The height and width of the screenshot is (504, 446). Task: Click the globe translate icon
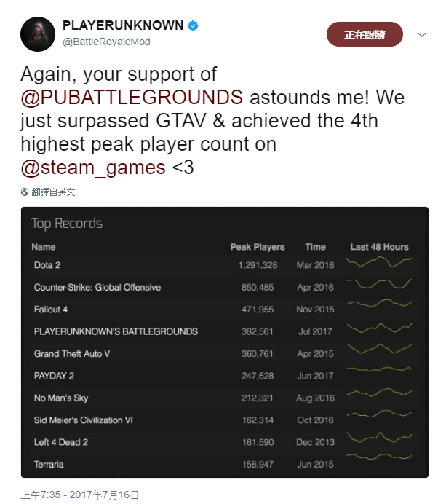coord(25,192)
